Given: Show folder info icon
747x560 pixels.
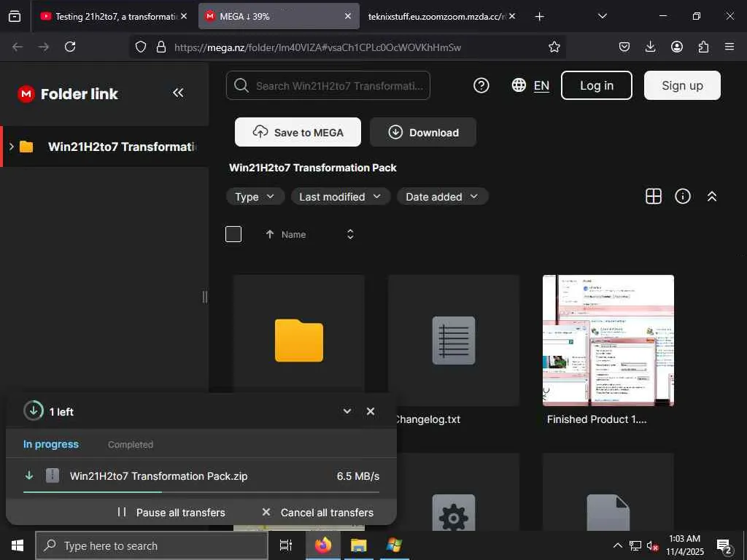Looking at the screenshot, I should (683, 196).
